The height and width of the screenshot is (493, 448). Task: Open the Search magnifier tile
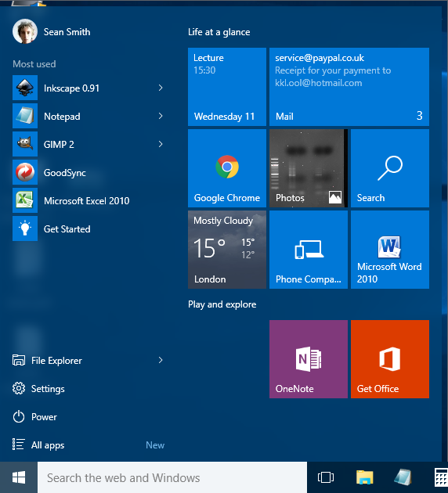click(x=390, y=168)
